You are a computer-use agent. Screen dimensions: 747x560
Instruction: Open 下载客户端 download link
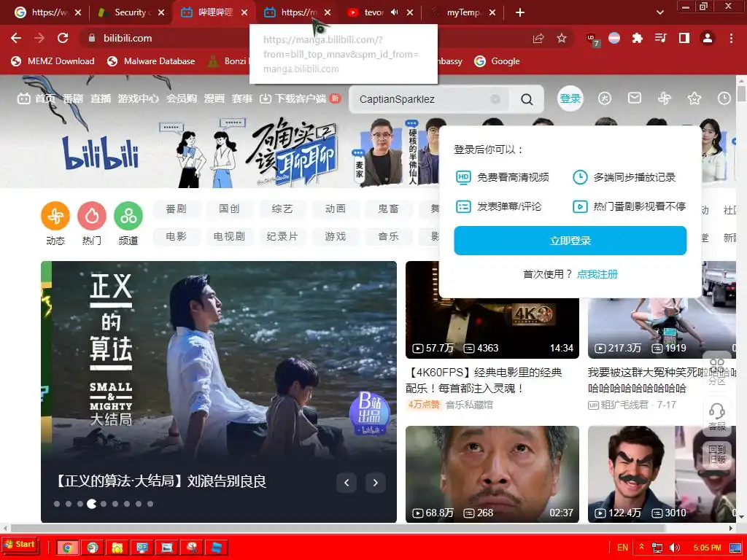tap(300, 98)
